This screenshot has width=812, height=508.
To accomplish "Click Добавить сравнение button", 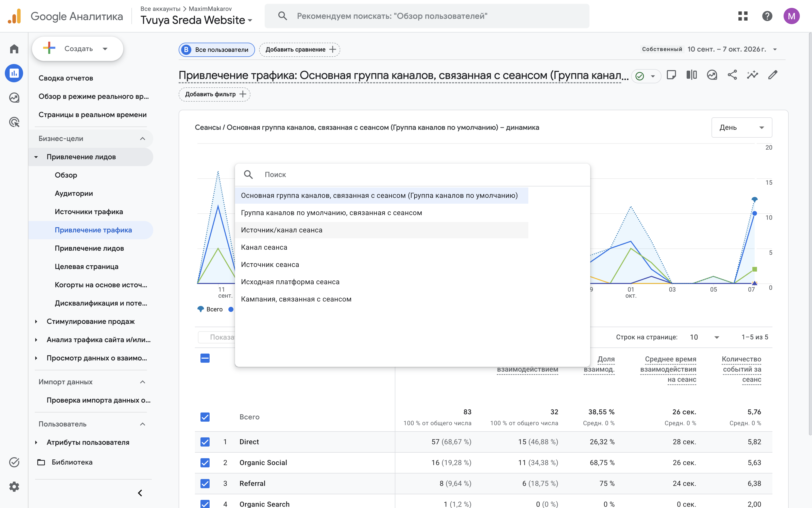I will coord(300,50).
